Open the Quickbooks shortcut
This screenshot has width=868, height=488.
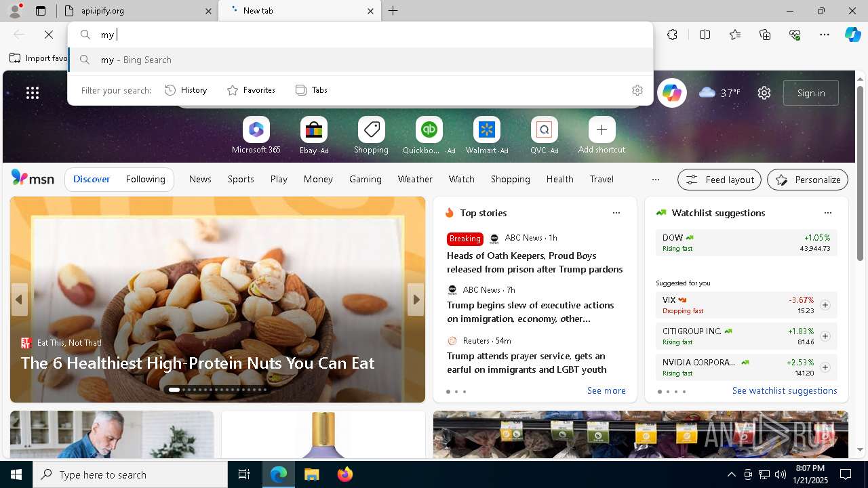(429, 136)
